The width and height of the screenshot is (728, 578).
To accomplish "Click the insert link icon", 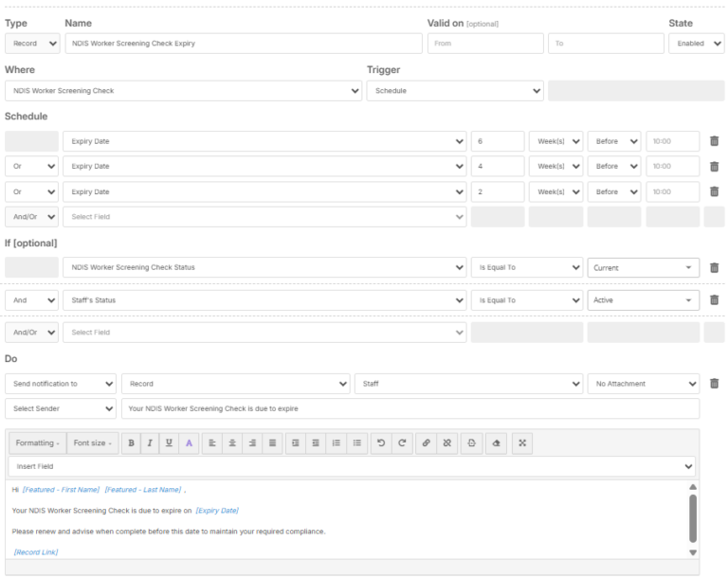I will [427, 443].
